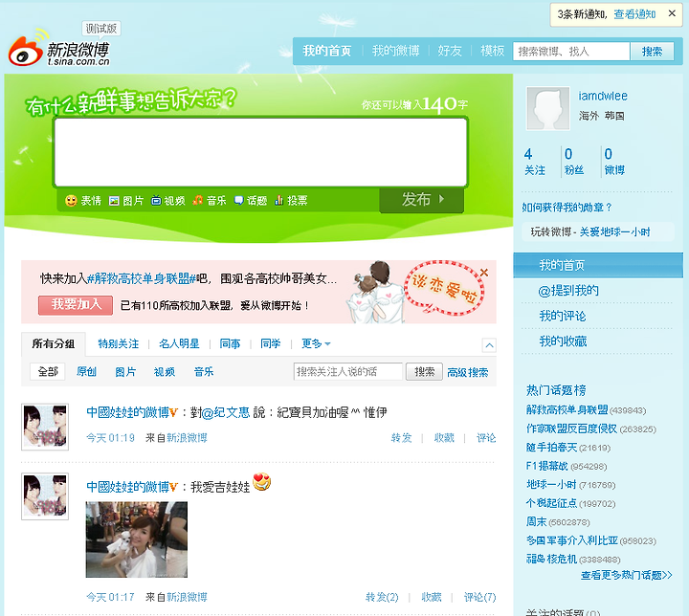
Task: Filter feed by 视频
Action: [165, 372]
